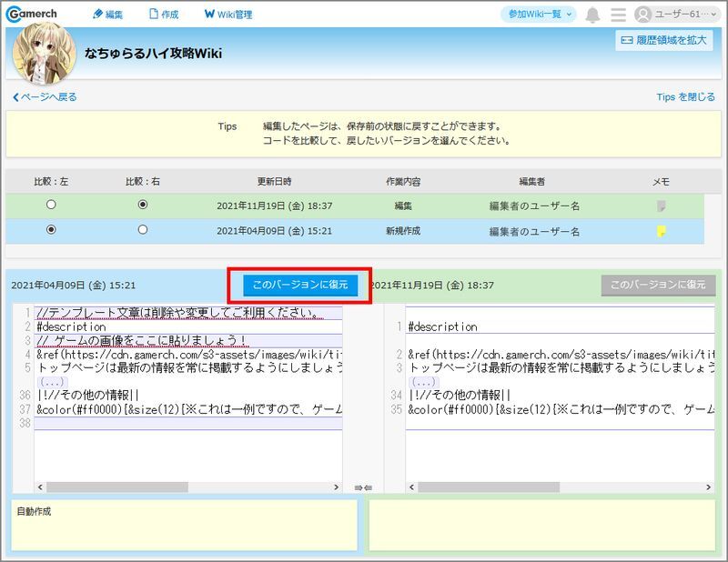
Task: Click the gray memo icon for 2021年11月19日
Action: 662,206
